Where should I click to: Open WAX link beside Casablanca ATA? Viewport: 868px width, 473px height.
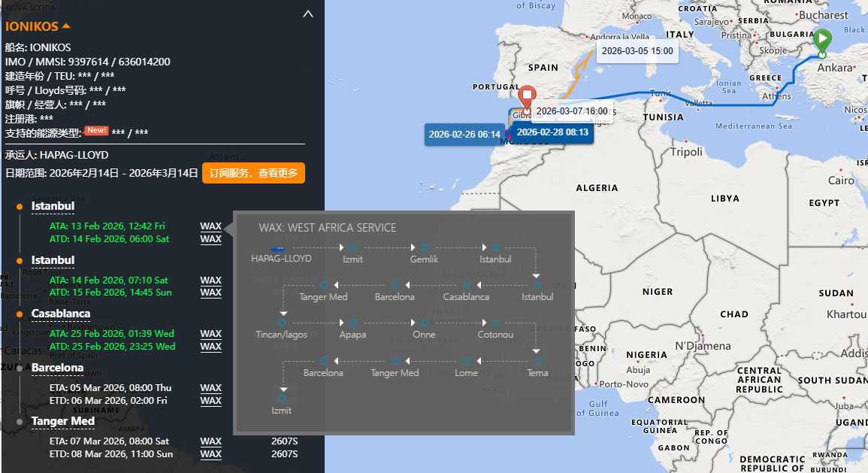[210, 334]
